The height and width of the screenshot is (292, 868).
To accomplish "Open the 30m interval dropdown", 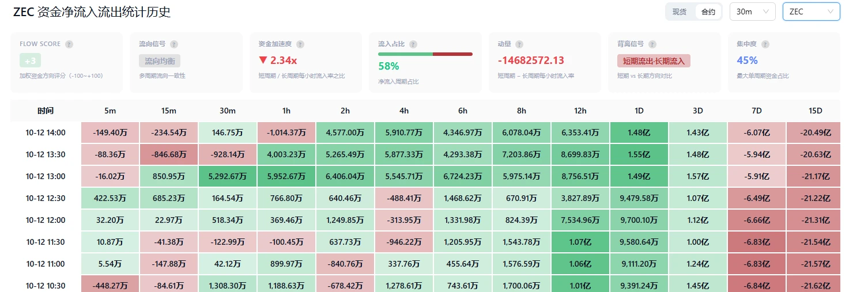I will pyautogui.click(x=752, y=12).
